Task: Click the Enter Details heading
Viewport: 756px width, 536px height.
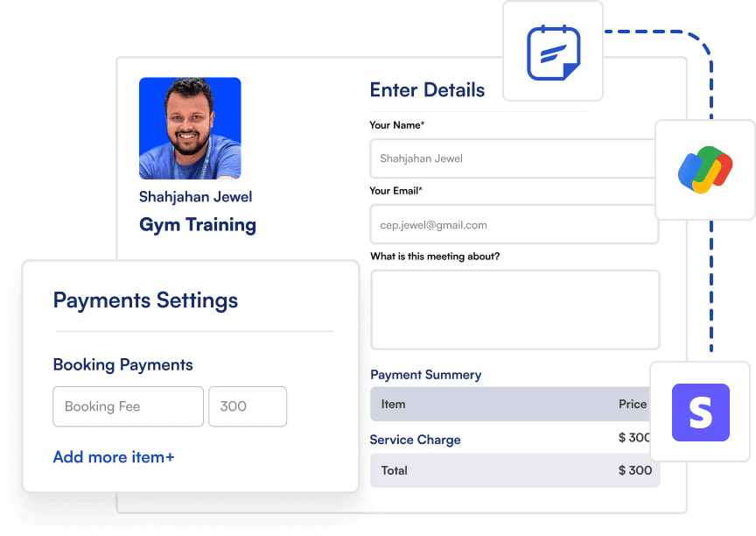Action: (x=427, y=90)
